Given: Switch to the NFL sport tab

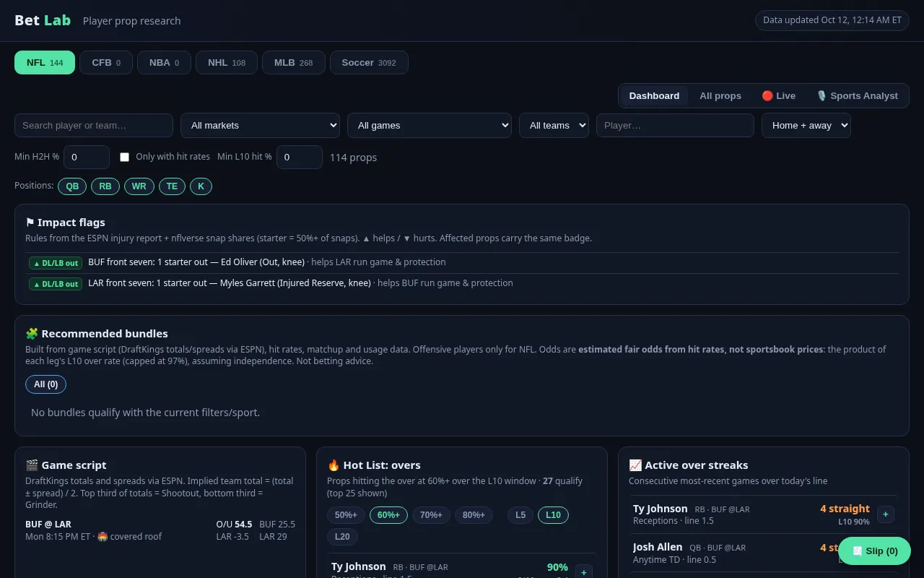Looking at the screenshot, I should point(45,62).
